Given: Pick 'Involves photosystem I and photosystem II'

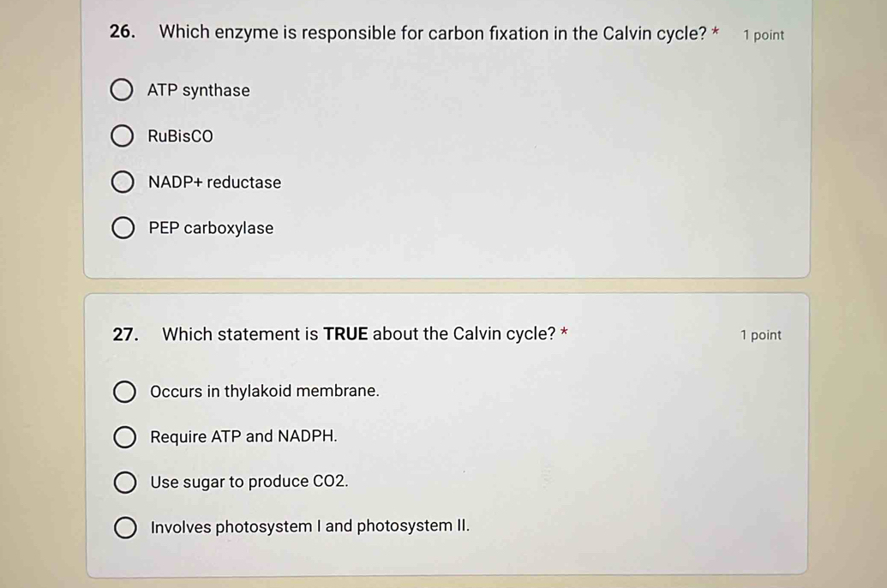Looking at the screenshot, I should click(x=126, y=526).
